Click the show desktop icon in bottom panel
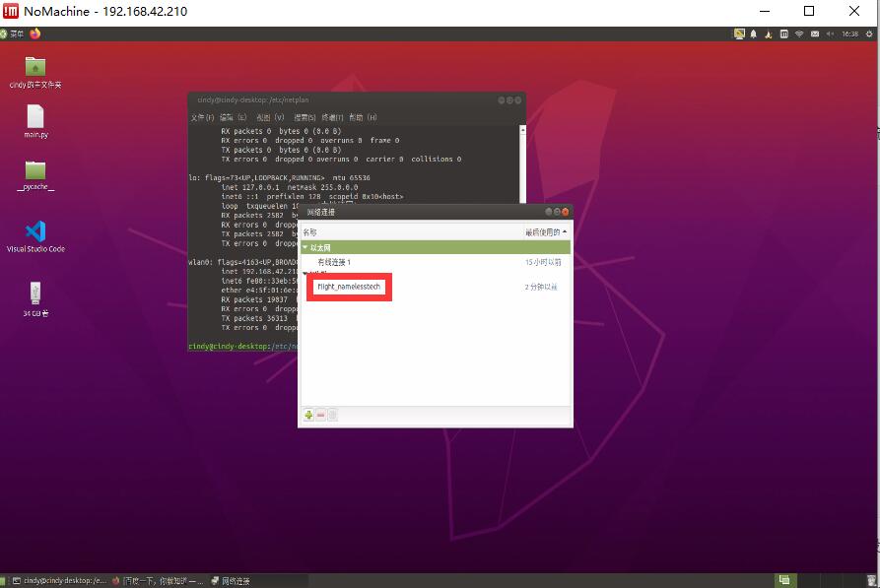Image resolution: width=880 pixels, height=588 pixels. pos(3,581)
